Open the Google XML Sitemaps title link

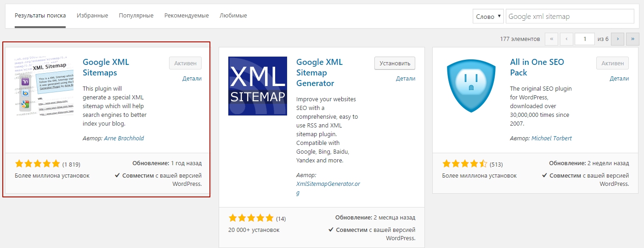click(x=106, y=67)
